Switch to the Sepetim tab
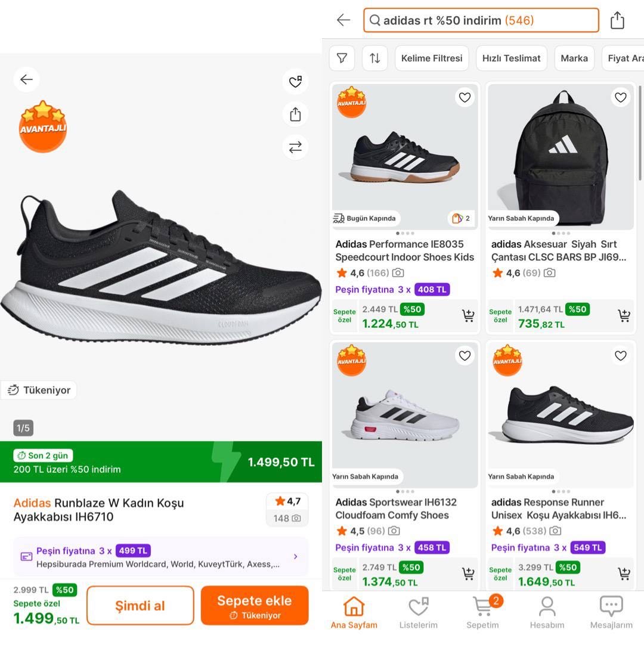This screenshot has height=648, width=644. [x=483, y=612]
